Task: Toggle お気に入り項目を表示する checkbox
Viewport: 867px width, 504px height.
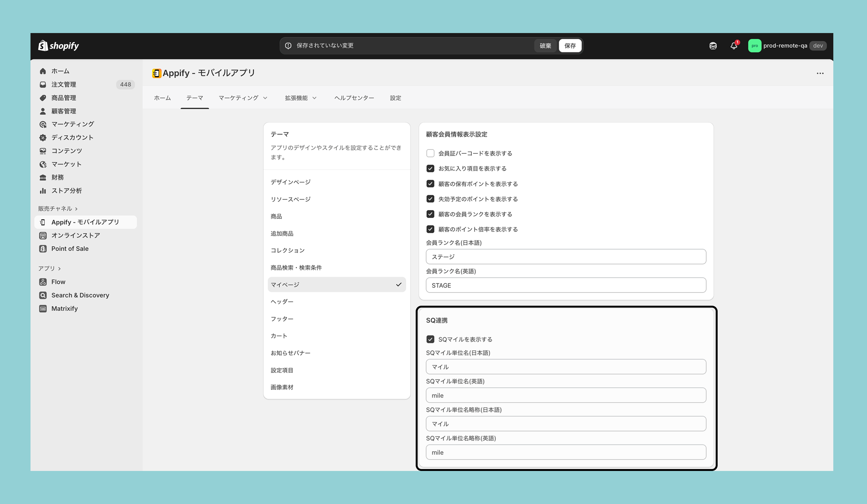Action: pyautogui.click(x=430, y=168)
